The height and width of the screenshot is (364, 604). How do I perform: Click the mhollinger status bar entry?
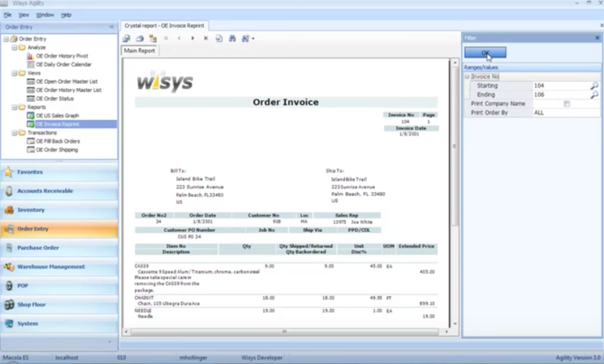tap(193, 358)
